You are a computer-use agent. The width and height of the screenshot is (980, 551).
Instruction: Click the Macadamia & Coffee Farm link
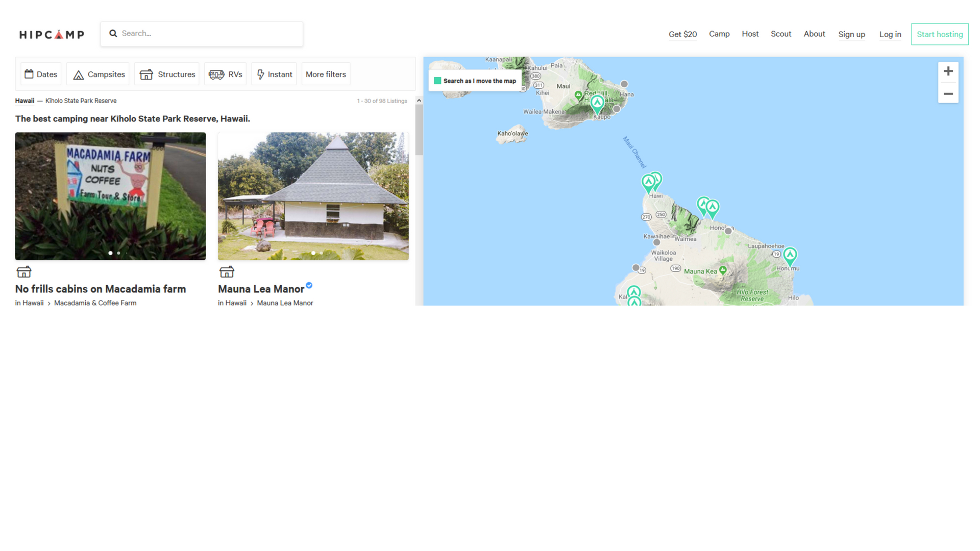(95, 303)
